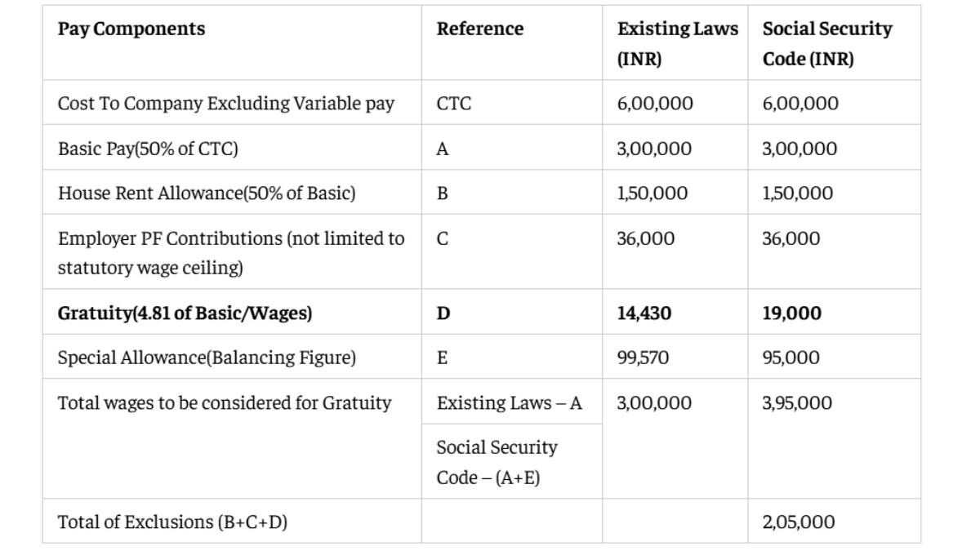Image resolution: width=980 pixels, height=551 pixels.
Task: Select the Total of Exclusions value 2,05,000
Action: tap(798, 522)
